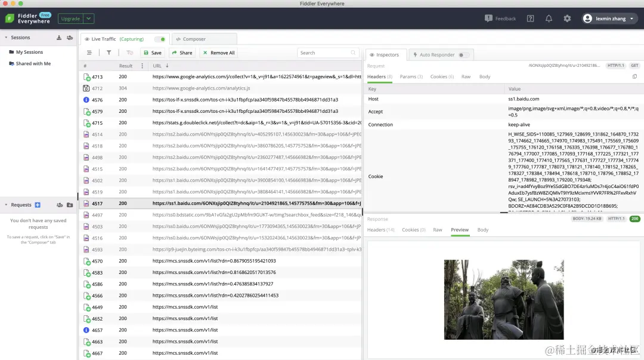Click the decode toolbar icon
Screen dimensions: 644x360
(x=130, y=53)
